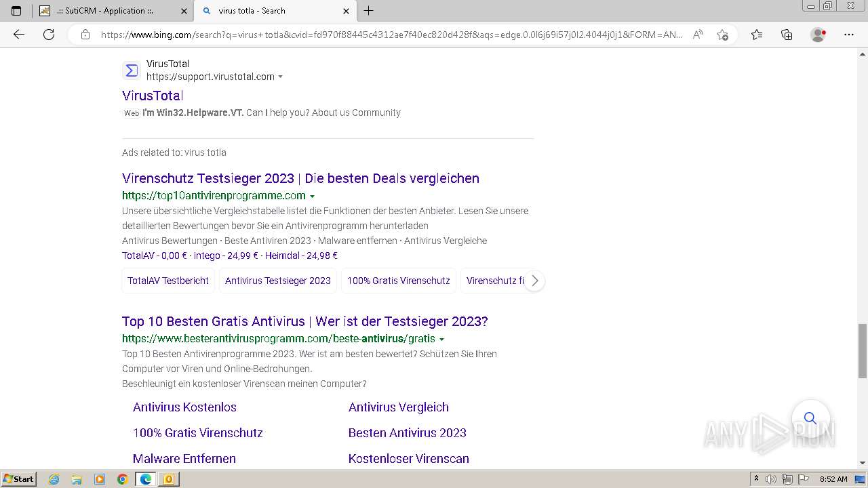Click the VirusTotal sigma favicon

click(x=132, y=70)
